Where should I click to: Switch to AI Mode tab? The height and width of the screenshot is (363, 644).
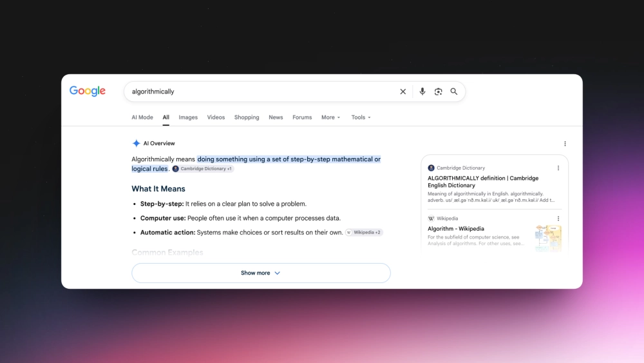142,117
